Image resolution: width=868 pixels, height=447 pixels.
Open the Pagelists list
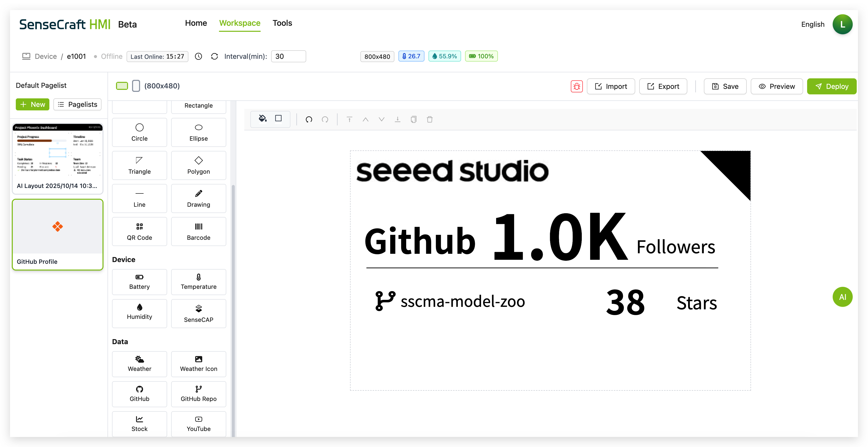coord(77,104)
